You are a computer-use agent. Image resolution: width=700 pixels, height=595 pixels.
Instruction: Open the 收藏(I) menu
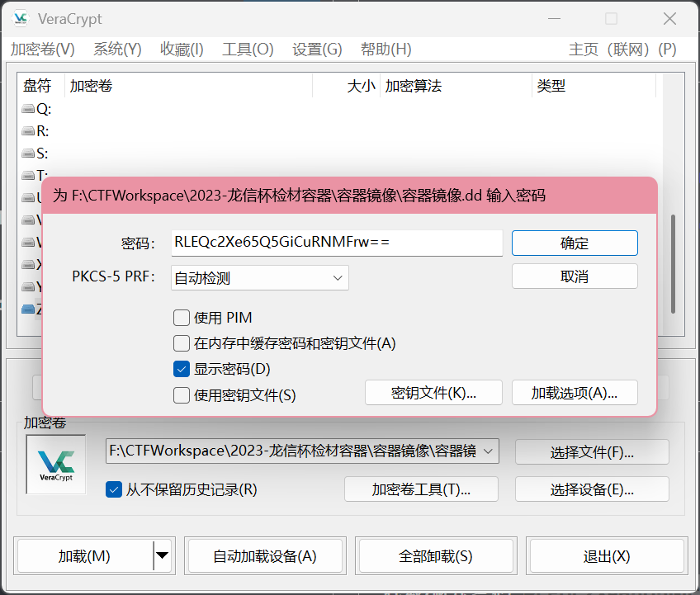pyautogui.click(x=182, y=49)
